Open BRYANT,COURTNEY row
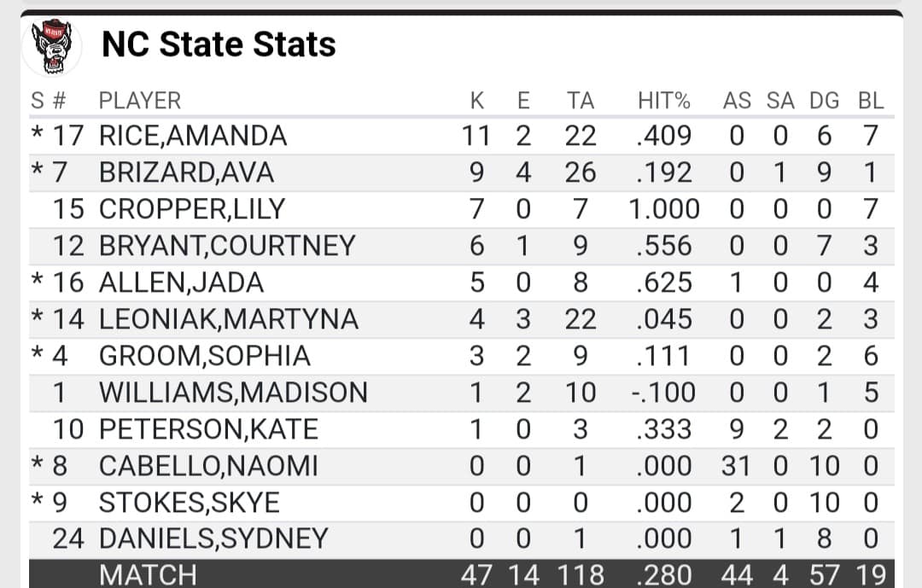The height and width of the screenshot is (588, 922). pyautogui.click(x=226, y=247)
